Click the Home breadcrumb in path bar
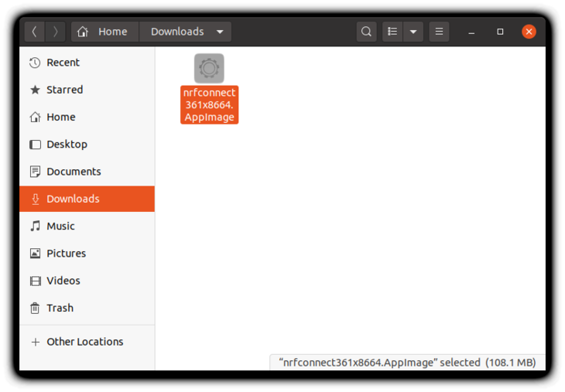 click(104, 32)
